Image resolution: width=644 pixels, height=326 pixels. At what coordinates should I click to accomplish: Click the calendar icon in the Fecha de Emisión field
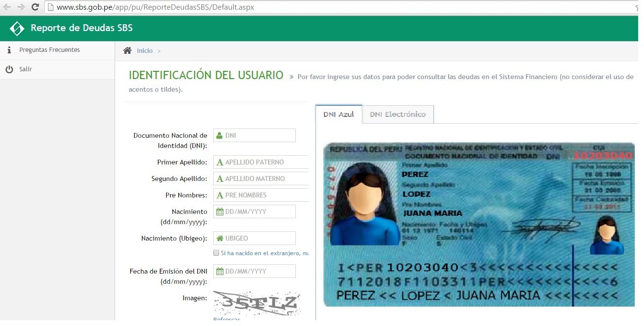[x=220, y=272]
